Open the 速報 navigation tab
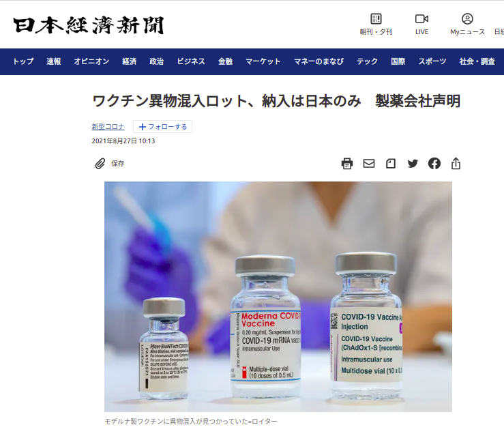504x438 pixels. point(54,61)
